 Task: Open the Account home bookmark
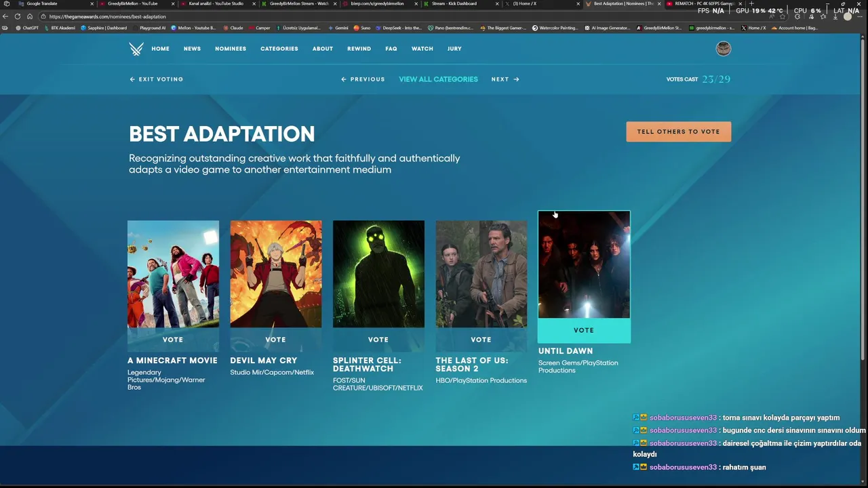[795, 28]
